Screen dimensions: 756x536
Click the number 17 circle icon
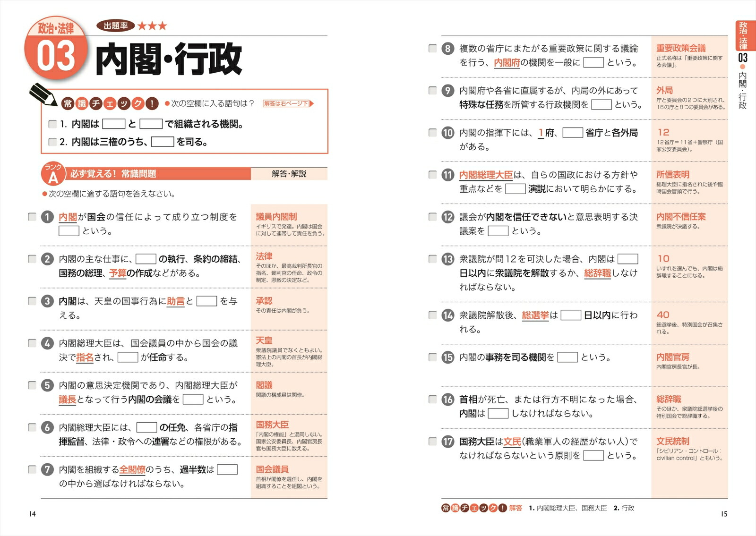click(x=447, y=442)
